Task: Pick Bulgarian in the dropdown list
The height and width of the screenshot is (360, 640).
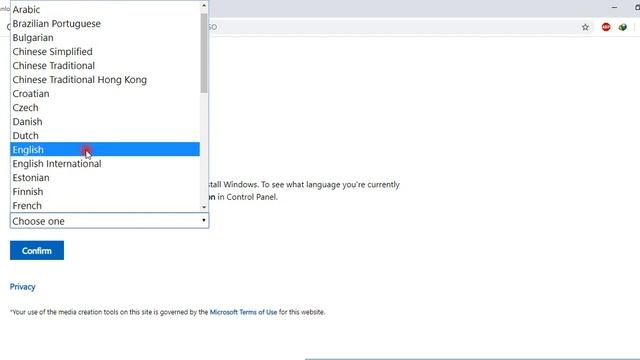Action: [x=105, y=38]
